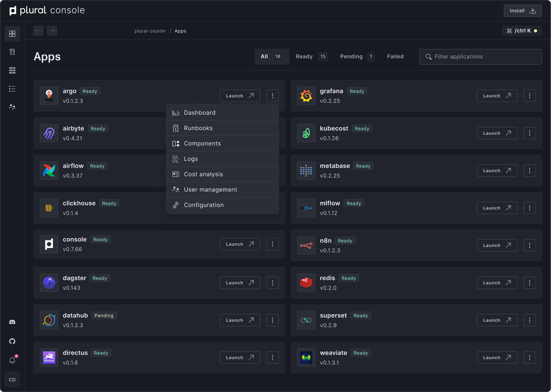Viewport: 551px width, 392px height.
Task: Open the notifications bell icon
Action: click(12, 360)
